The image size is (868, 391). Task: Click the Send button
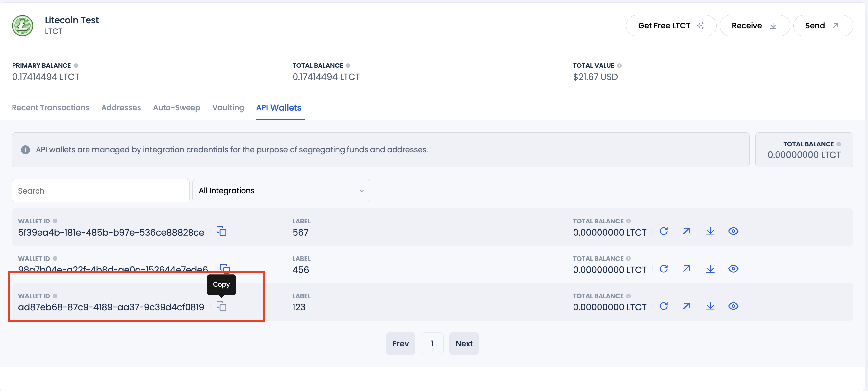(823, 25)
